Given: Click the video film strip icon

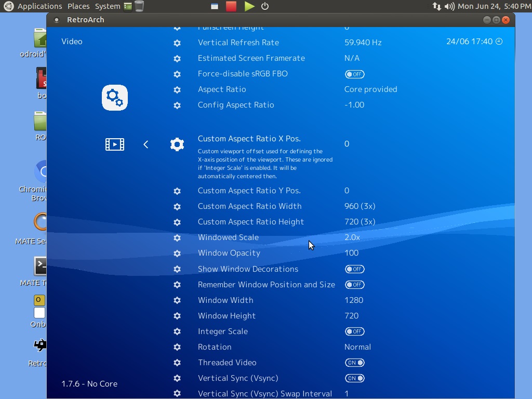Looking at the screenshot, I should [115, 144].
